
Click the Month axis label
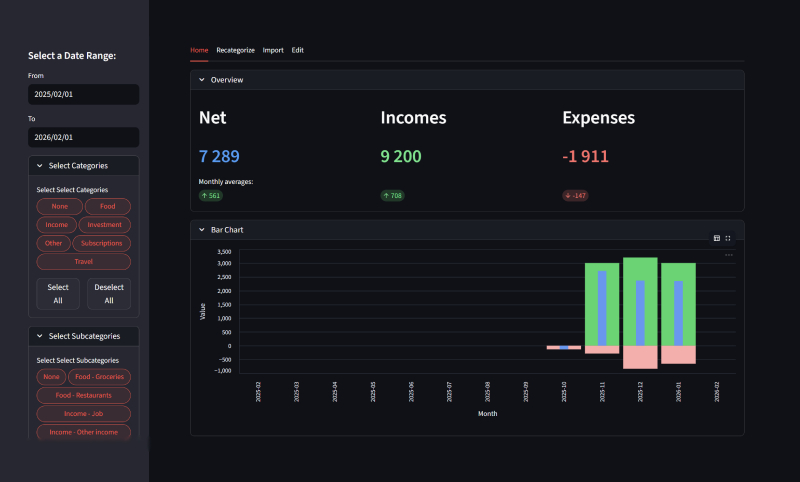[487, 414]
